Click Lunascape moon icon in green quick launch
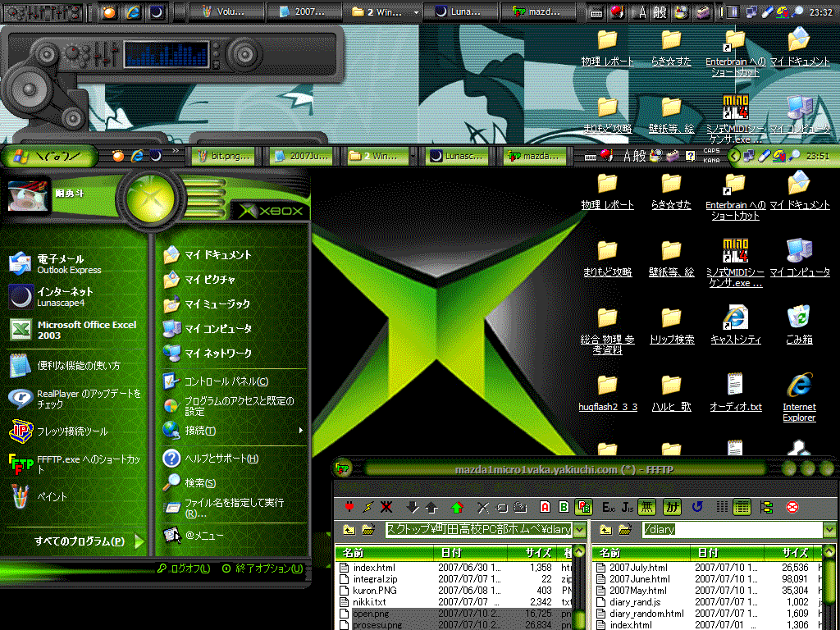The height and width of the screenshot is (630, 840). (155, 156)
